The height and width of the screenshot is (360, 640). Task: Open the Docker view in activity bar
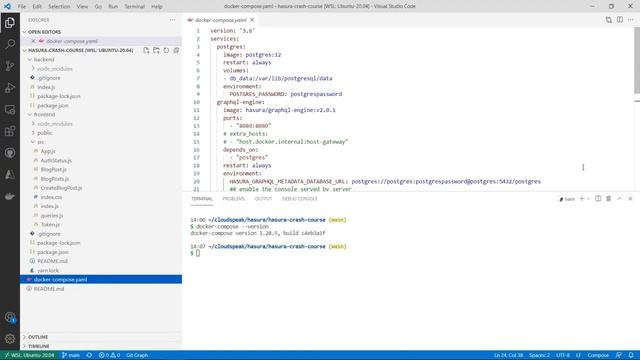click(x=10, y=196)
